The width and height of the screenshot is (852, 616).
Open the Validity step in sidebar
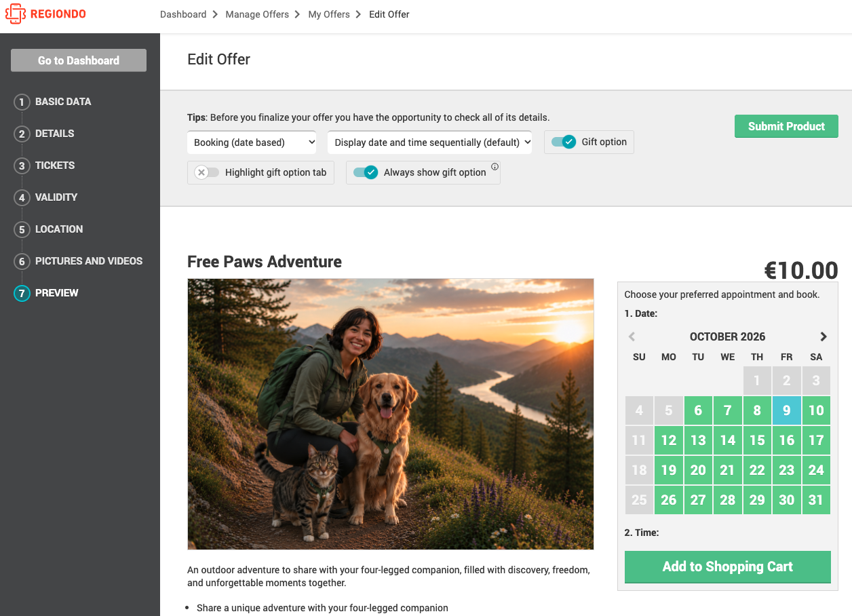[x=56, y=197]
